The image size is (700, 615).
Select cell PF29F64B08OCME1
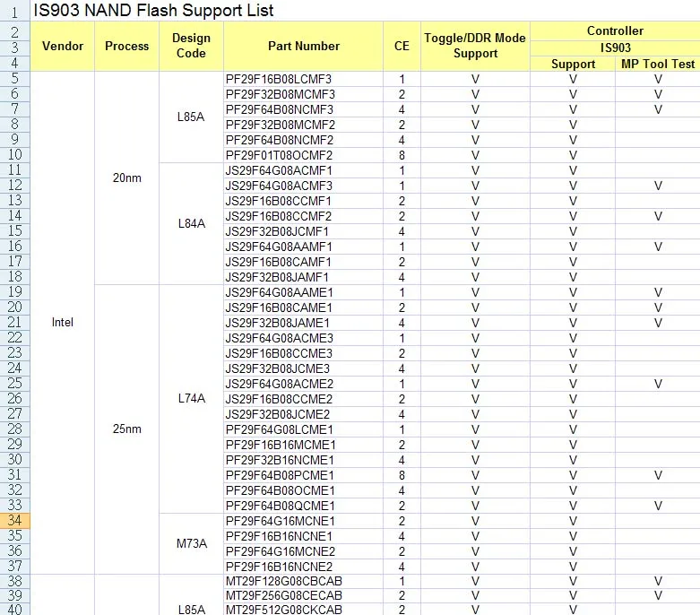pos(303,490)
